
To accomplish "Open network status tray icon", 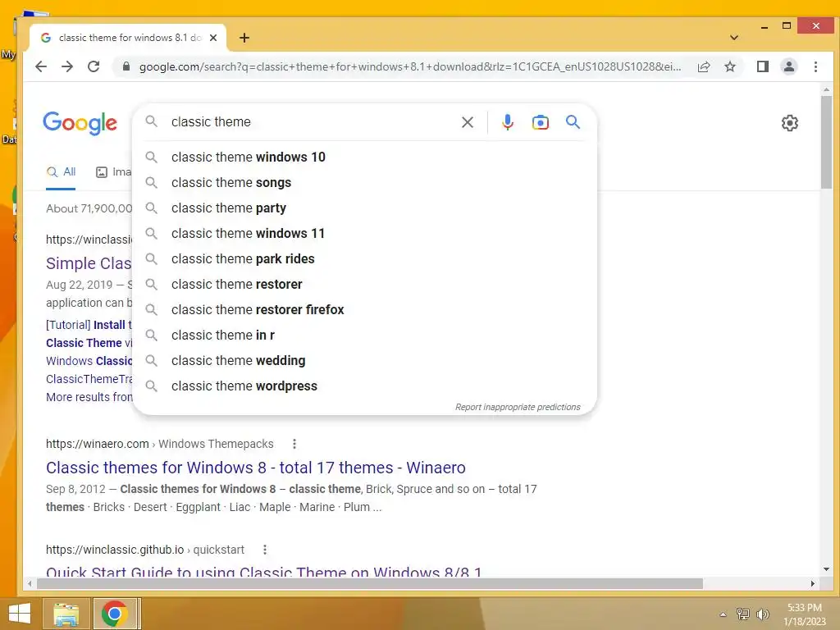I will [743, 614].
